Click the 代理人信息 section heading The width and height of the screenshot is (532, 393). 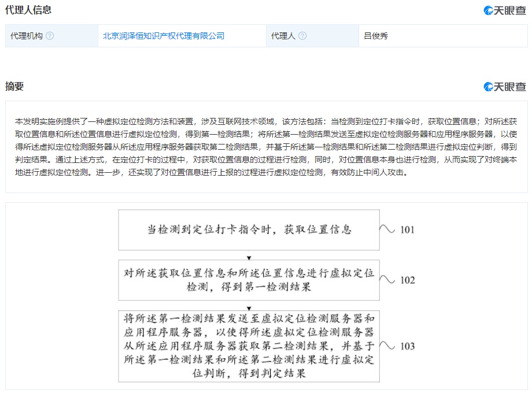coord(28,10)
